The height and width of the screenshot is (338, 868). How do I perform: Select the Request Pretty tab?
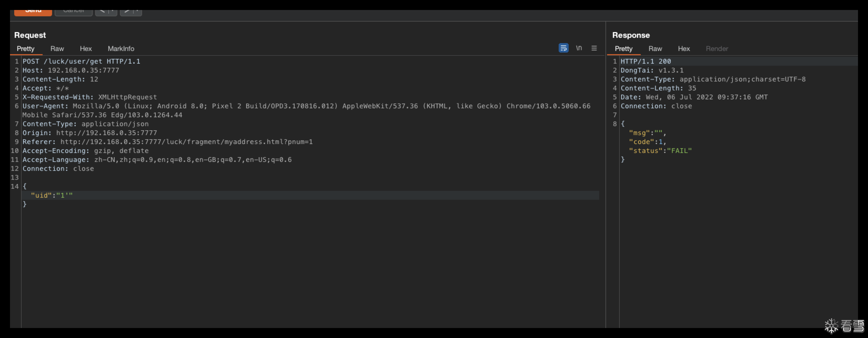[26, 49]
